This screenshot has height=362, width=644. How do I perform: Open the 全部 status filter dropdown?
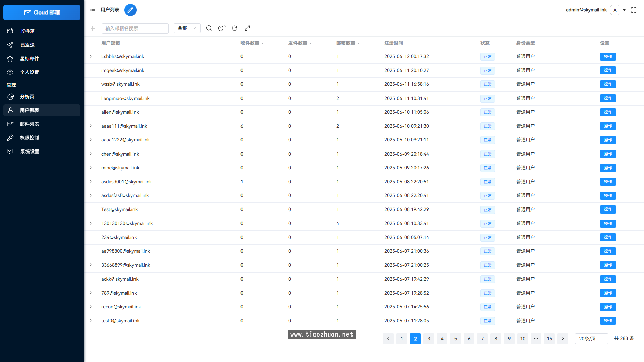187,28
